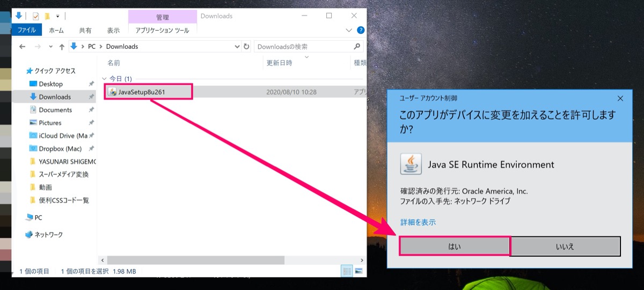Select クイック アクセス in navigation pane
Screen dimensions: 644x290
pos(55,71)
